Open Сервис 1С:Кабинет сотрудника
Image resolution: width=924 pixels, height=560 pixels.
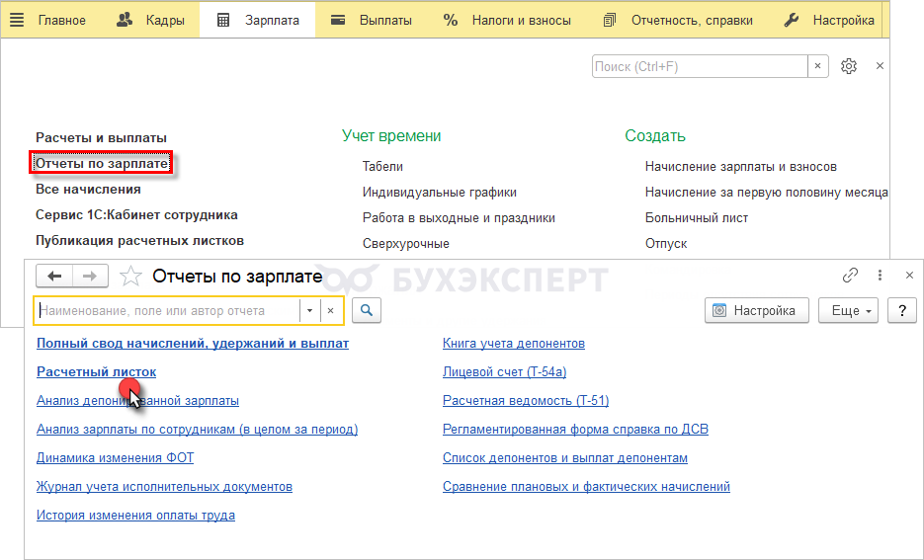click(x=136, y=215)
